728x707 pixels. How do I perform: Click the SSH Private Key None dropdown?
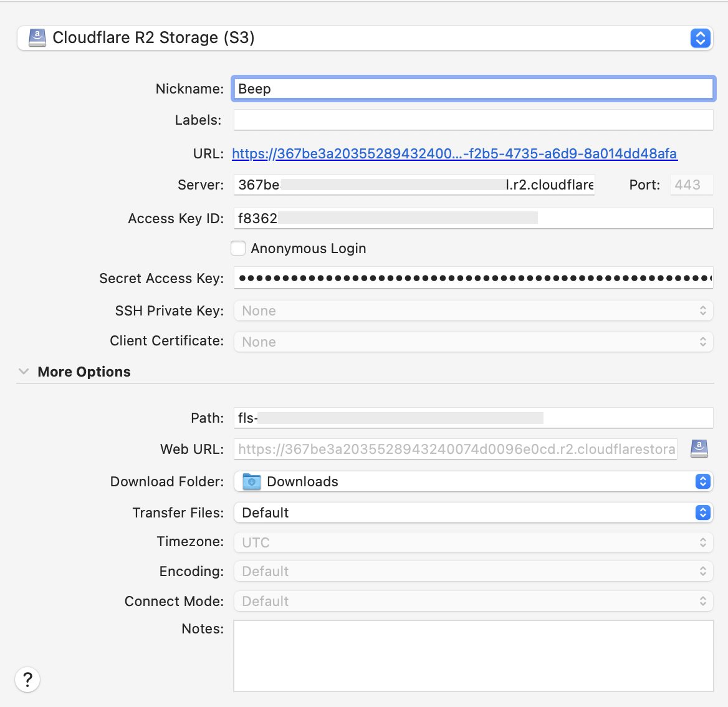(473, 310)
